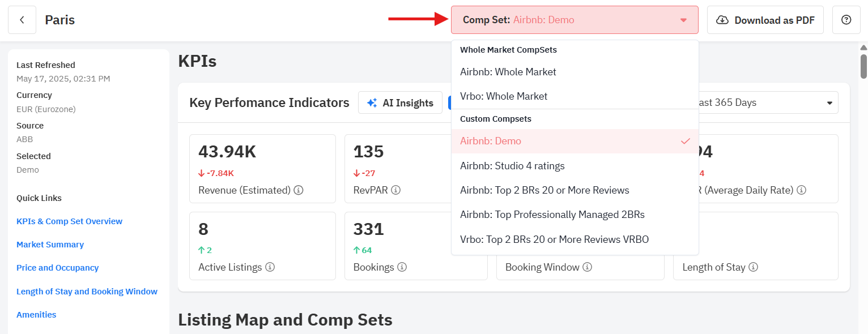The image size is (868, 334).
Task: Click the page vertical scrollbar thumb
Action: (x=863, y=65)
